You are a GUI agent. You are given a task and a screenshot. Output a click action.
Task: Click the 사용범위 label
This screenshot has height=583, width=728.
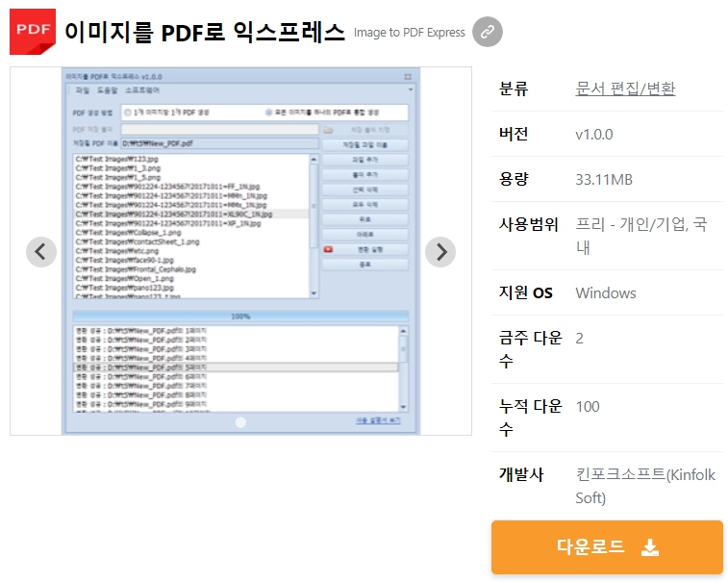(528, 224)
